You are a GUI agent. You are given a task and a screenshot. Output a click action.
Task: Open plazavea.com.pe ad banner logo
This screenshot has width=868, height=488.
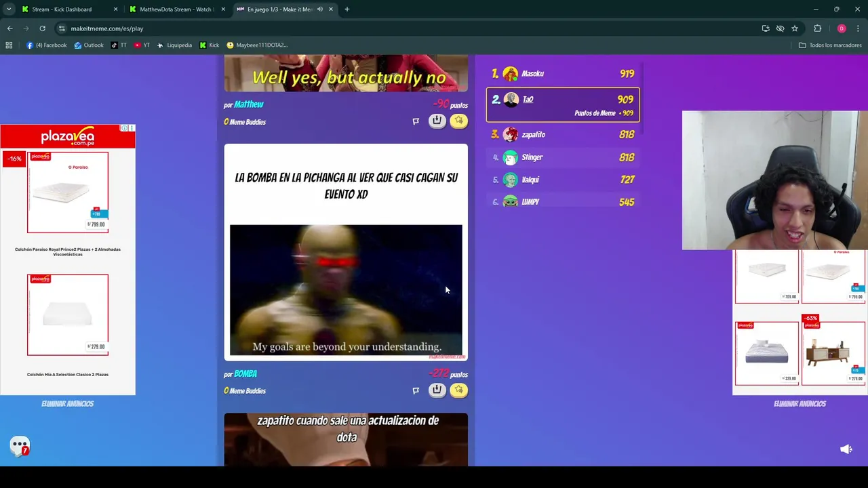68,138
